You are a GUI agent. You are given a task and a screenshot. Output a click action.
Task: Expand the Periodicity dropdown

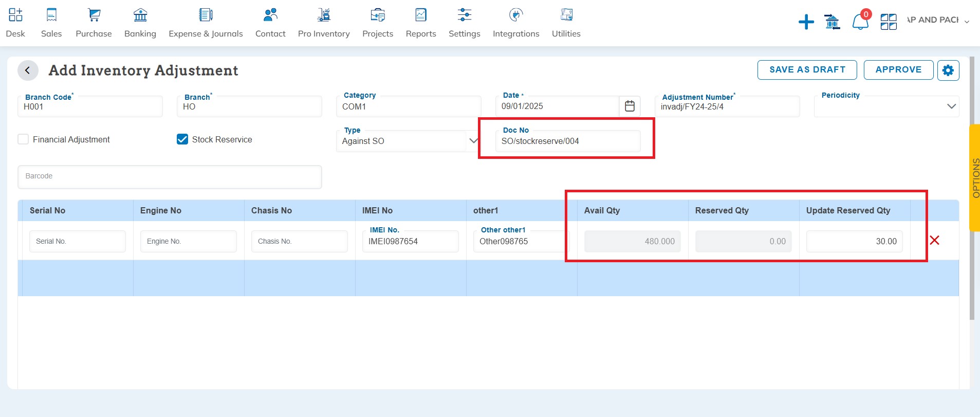coord(951,106)
